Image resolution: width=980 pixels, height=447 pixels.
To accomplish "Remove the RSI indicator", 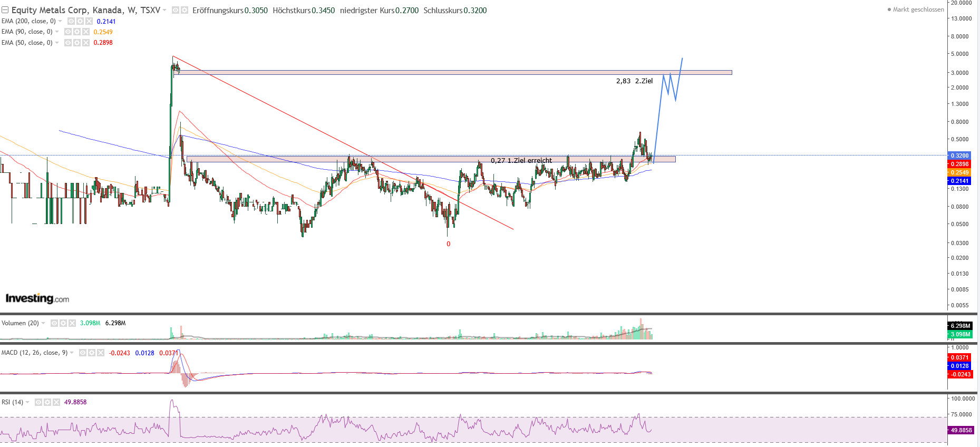I will 56,402.
